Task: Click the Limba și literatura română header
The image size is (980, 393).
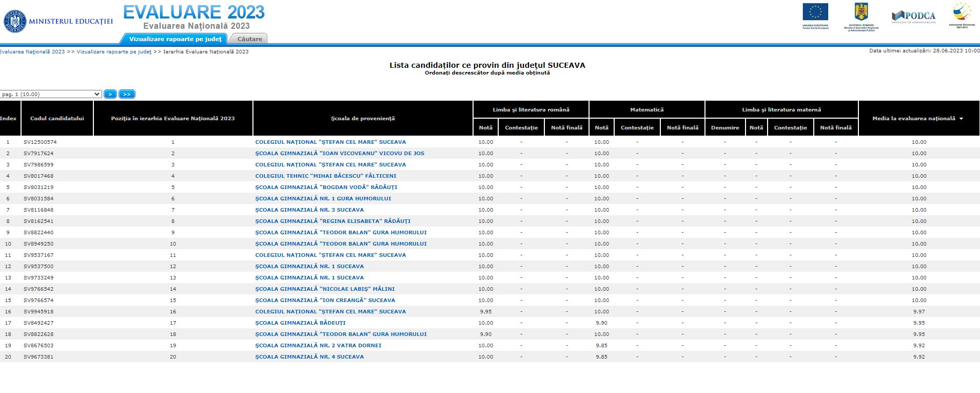Action: tap(531, 109)
